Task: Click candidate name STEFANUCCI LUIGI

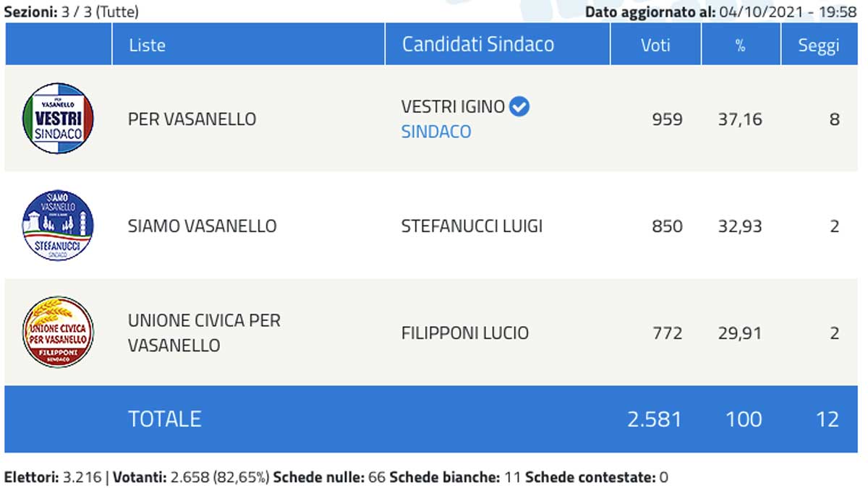Action: click(472, 226)
